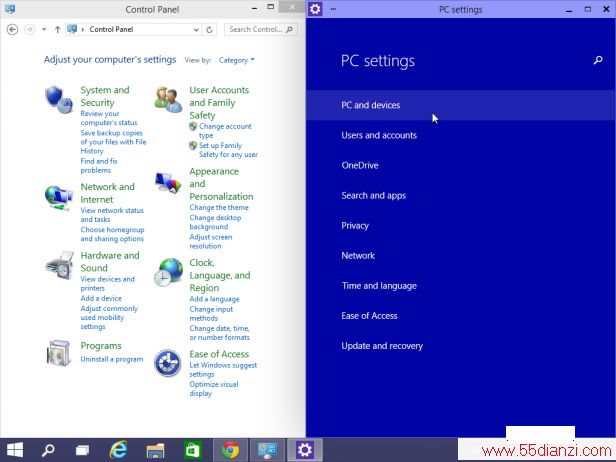Image resolution: width=616 pixels, height=462 pixels.
Task: Select Search and apps
Action: 460,196
